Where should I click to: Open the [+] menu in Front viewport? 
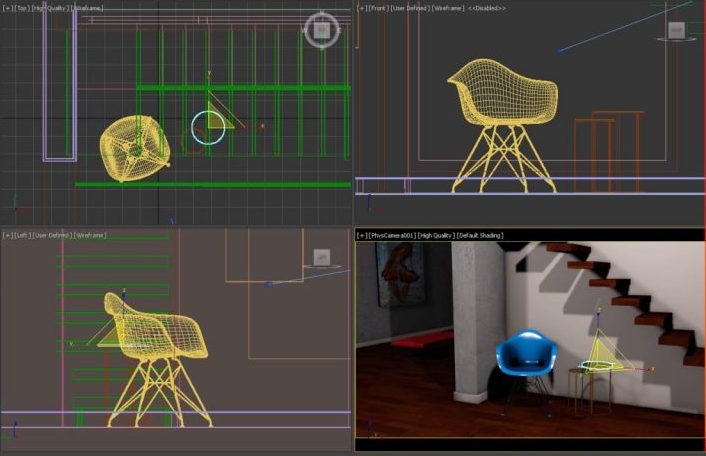coord(362,8)
